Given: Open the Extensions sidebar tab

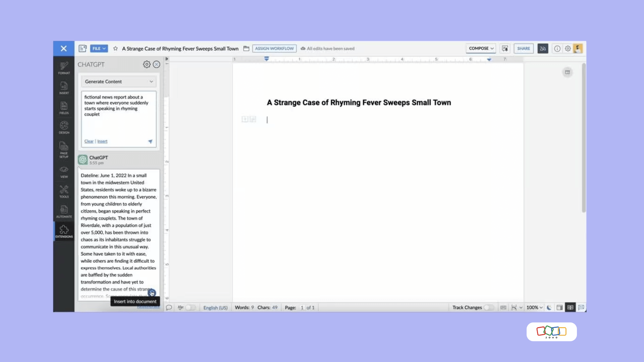Looking at the screenshot, I should tap(64, 232).
